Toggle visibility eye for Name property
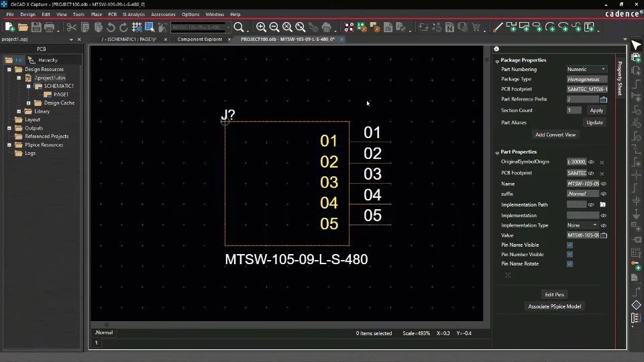 pos(604,184)
